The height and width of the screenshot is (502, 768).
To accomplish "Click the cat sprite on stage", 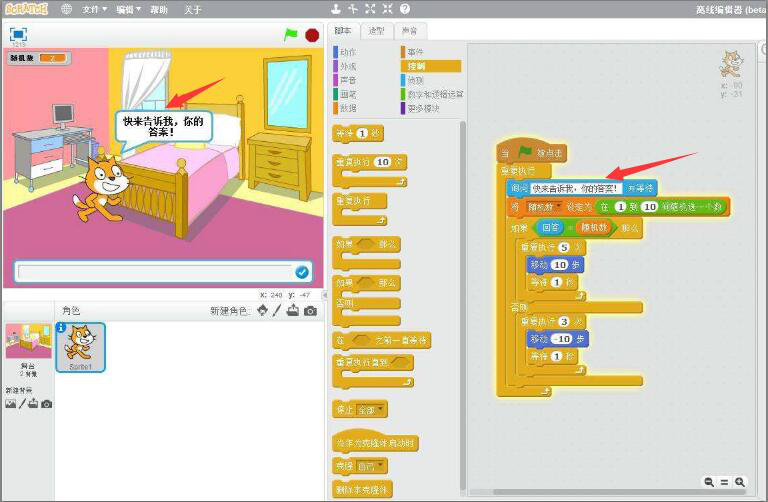I will 102,189.
